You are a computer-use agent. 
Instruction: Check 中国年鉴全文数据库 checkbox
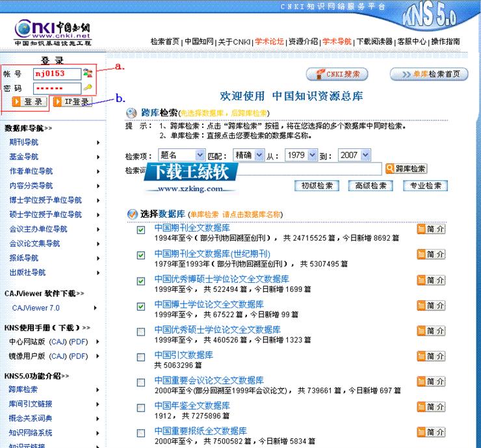141,408
